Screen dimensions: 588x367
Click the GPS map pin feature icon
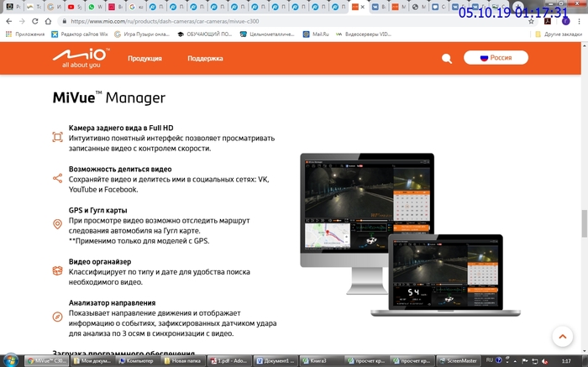[57, 224]
